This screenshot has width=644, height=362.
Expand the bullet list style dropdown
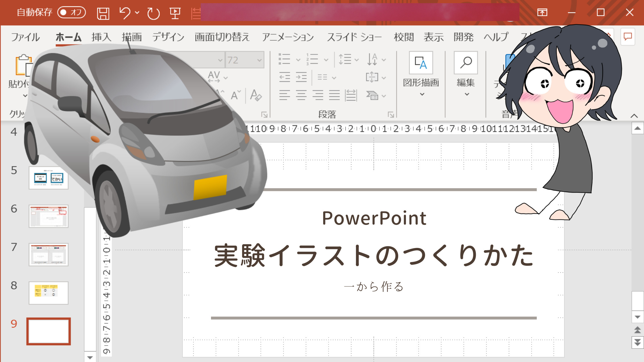[x=298, y=60]
